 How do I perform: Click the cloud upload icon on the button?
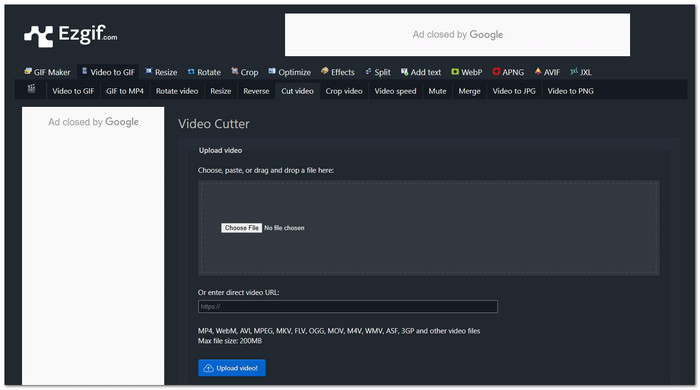[208, 368]
